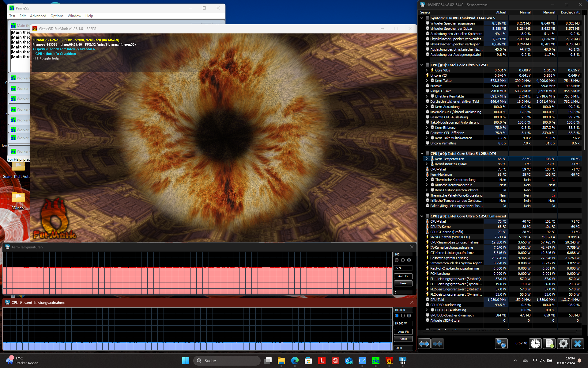Open the Prime95 Help menu
The image size is (588, 368).
(x=89, y=16)
